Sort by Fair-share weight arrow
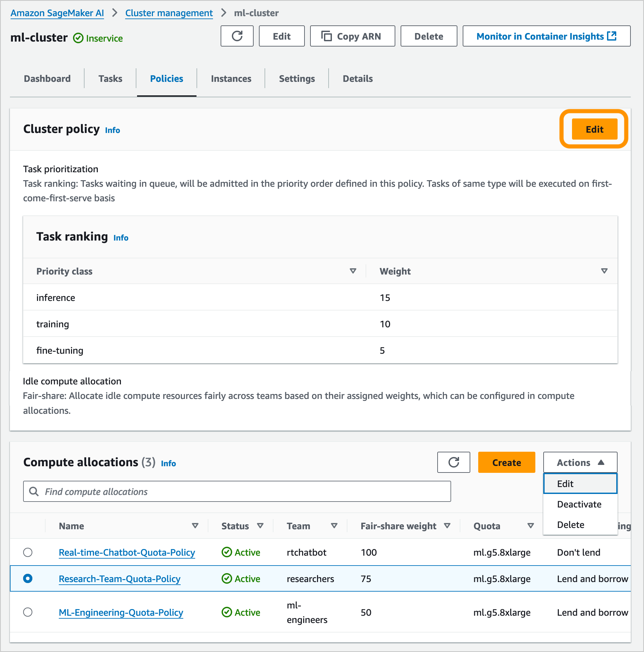This screenshot has width=644, height=652. point(447,526)
